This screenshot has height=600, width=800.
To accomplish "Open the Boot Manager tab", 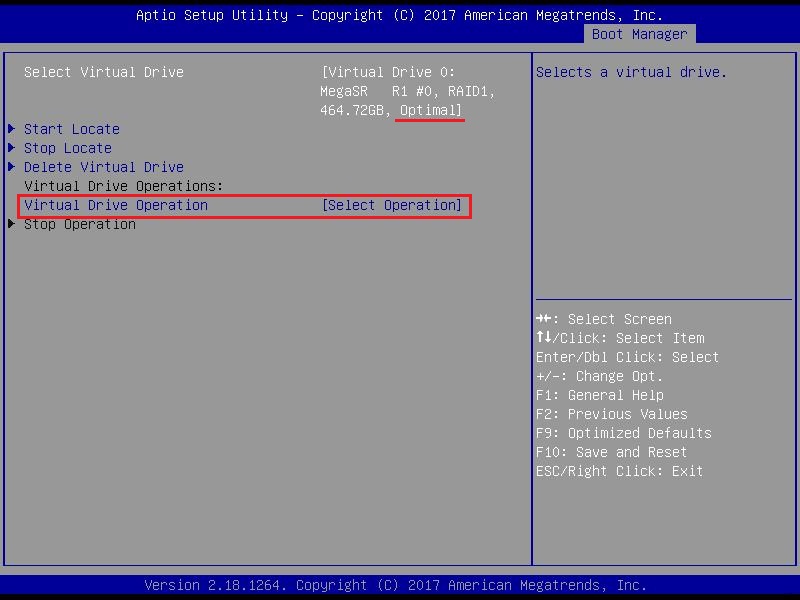I will [x=639, y=34].
